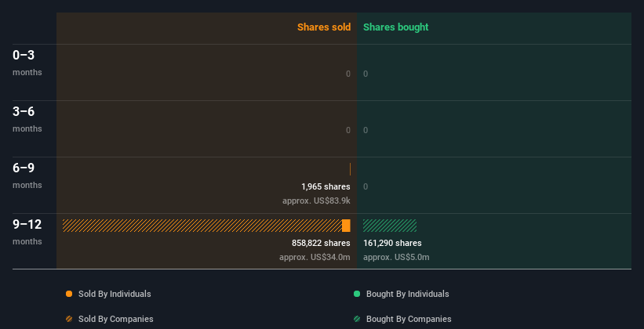Click the orange 'Sold By Individuals' legend dot
The height and width of the screenshot is (329, 644).
69,294
